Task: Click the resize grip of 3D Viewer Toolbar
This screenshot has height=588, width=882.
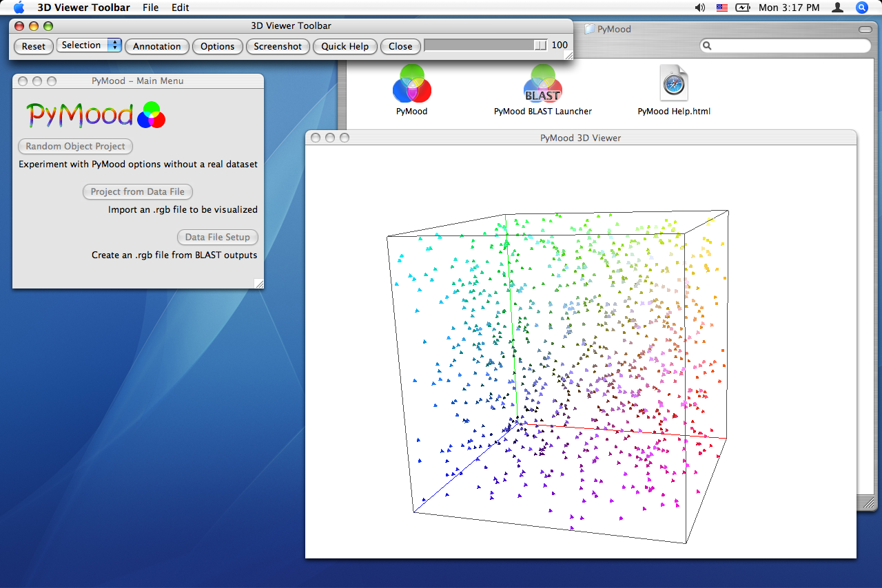Action: coord(568,55)
